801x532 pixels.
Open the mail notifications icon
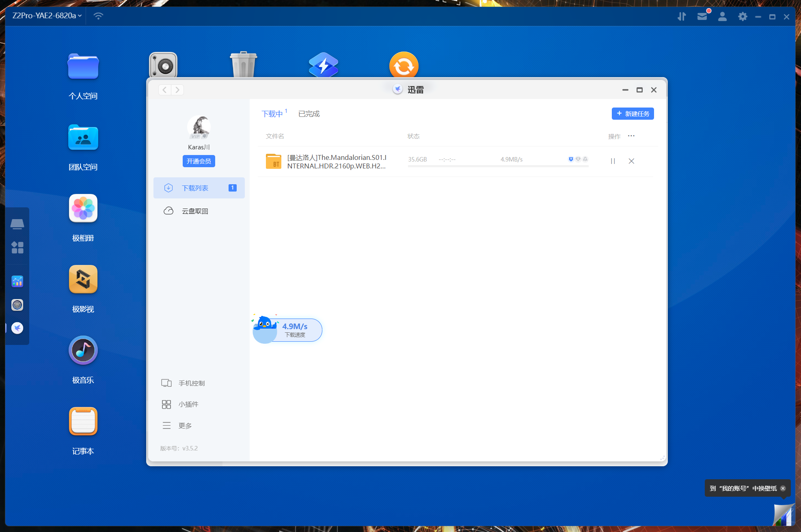[x=702, y=17]
